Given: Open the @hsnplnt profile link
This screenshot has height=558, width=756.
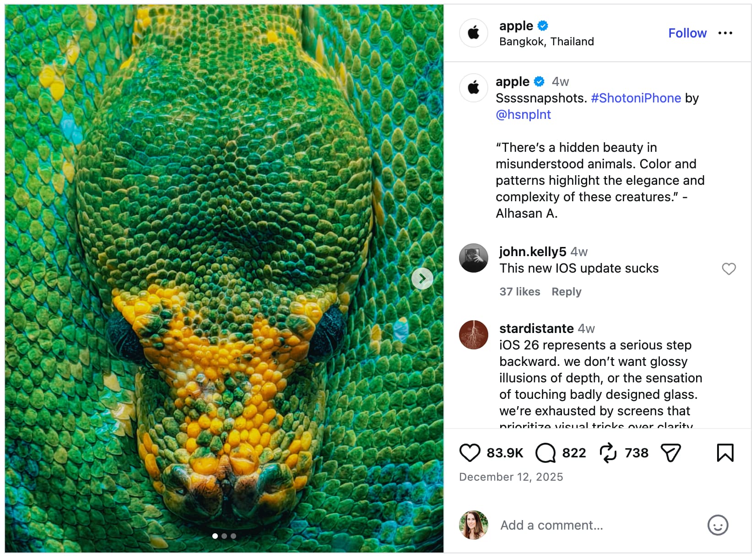Looking at the screenshot, I should tap(524, 114).
